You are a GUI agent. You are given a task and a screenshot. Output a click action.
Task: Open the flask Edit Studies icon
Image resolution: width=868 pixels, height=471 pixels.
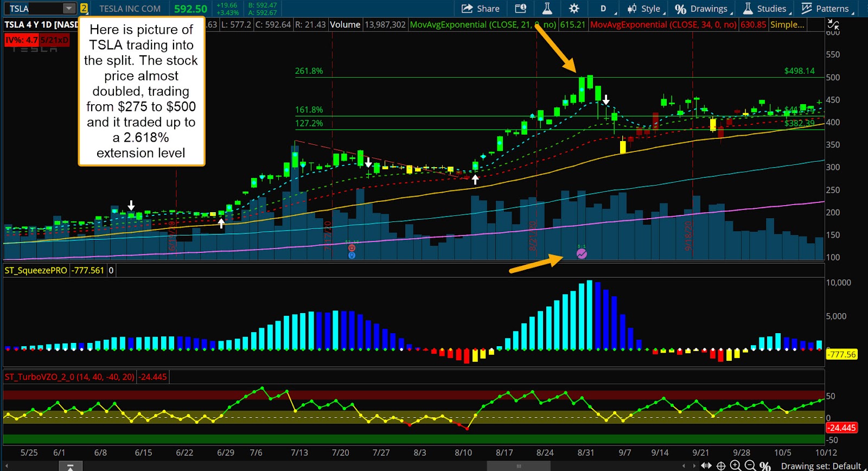click(547, 9)
